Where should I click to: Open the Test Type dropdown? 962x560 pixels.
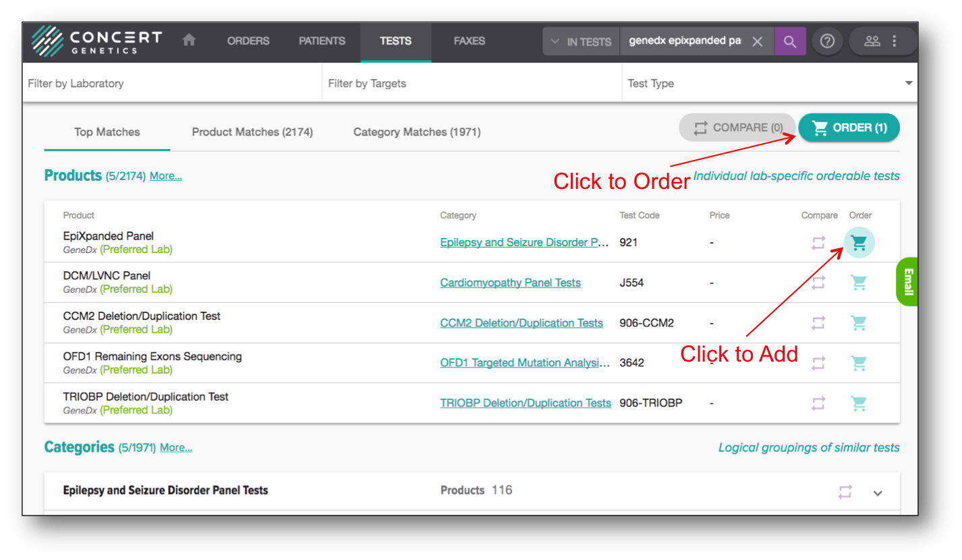[x=769, y=83]
